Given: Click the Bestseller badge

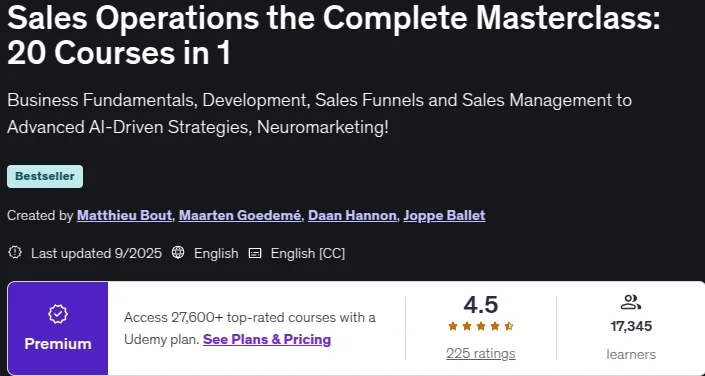Looking at the screenshot, I should point(45,176).
